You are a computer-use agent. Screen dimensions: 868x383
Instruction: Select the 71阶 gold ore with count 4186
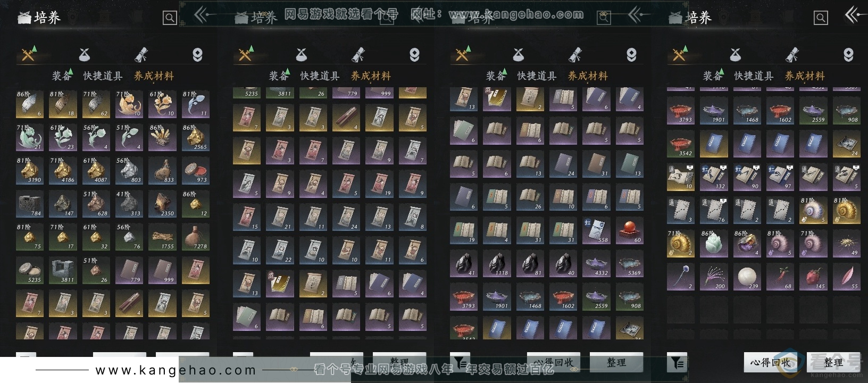[x=63, y=170]
